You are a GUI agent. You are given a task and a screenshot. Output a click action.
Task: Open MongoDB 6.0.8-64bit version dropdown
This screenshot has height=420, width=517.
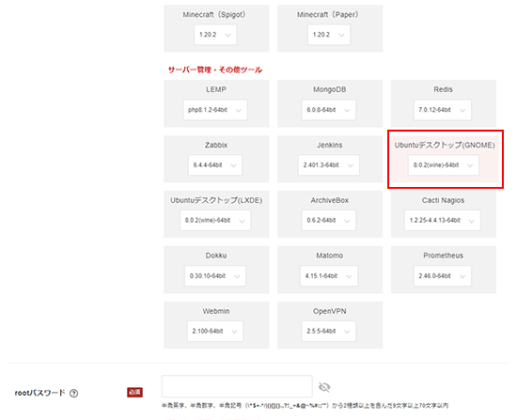tap(329, 110)
